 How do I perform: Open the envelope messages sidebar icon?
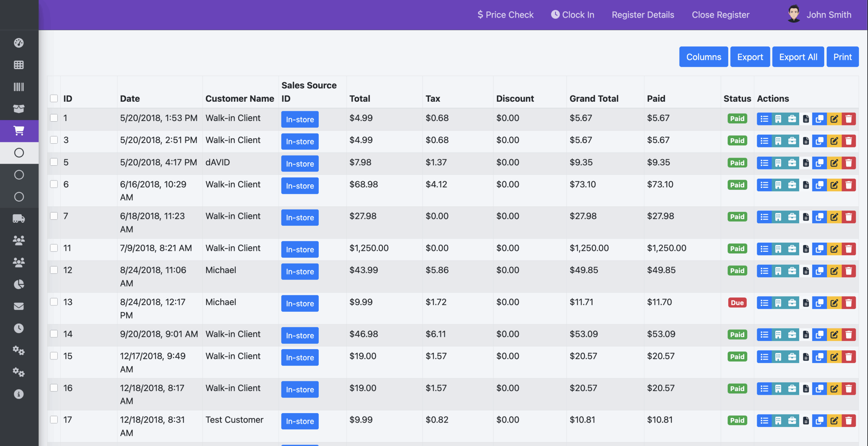[x=19, y=306]
